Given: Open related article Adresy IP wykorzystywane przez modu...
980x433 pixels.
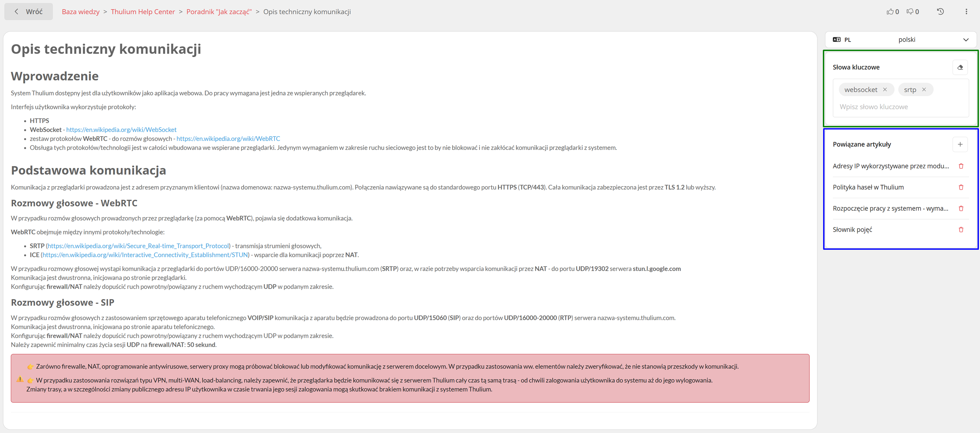Looking at the screenshot, I should pyautogui.click(x=891, y=166).
